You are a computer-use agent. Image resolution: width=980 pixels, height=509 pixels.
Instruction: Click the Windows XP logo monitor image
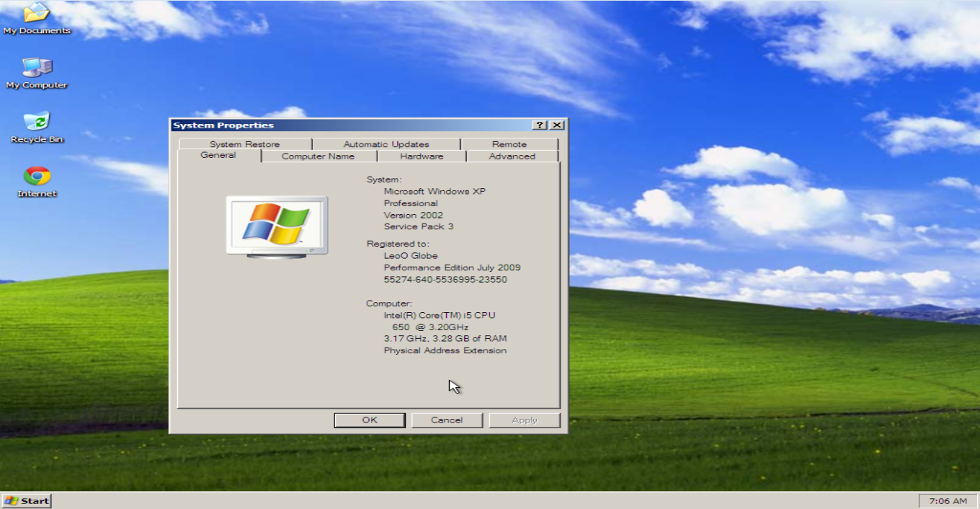(x=277, y=226)
